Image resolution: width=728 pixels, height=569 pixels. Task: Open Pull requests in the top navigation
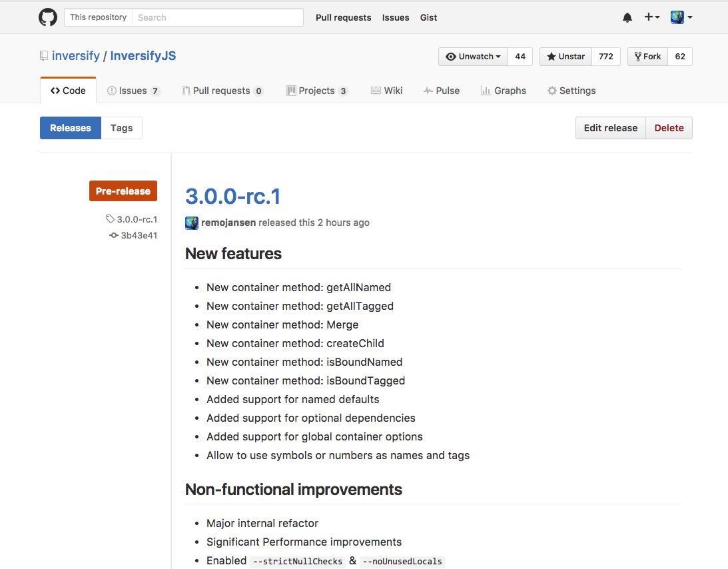344,17
